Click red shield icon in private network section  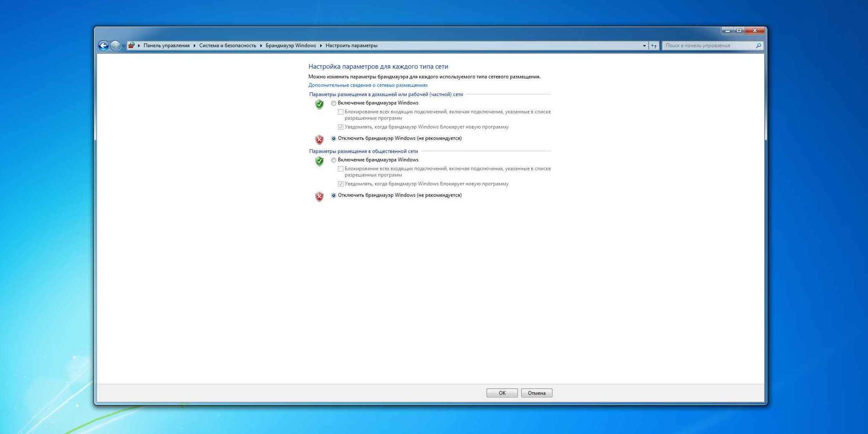pyautogui.click(x=319, y=139)
